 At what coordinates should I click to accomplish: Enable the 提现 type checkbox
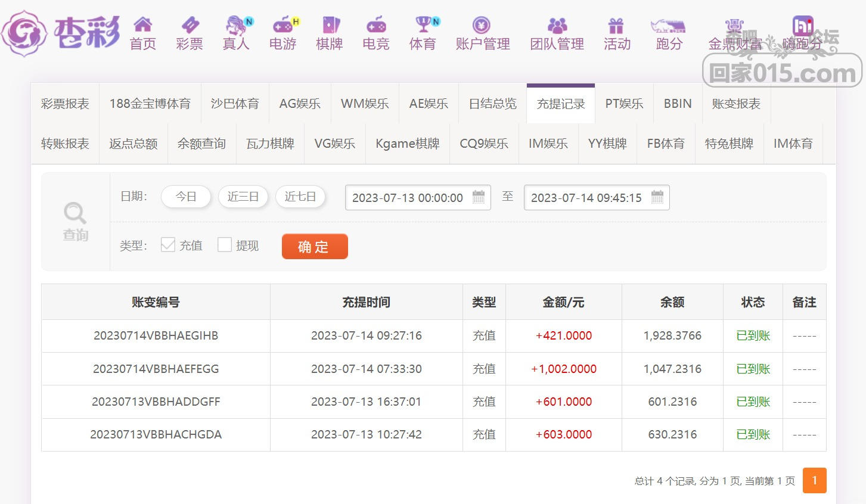coord(225,245)
